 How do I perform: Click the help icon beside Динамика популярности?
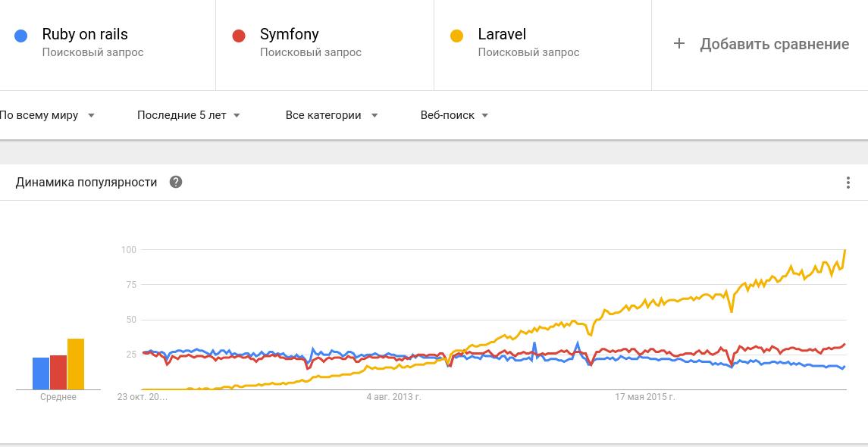point(176,182)
